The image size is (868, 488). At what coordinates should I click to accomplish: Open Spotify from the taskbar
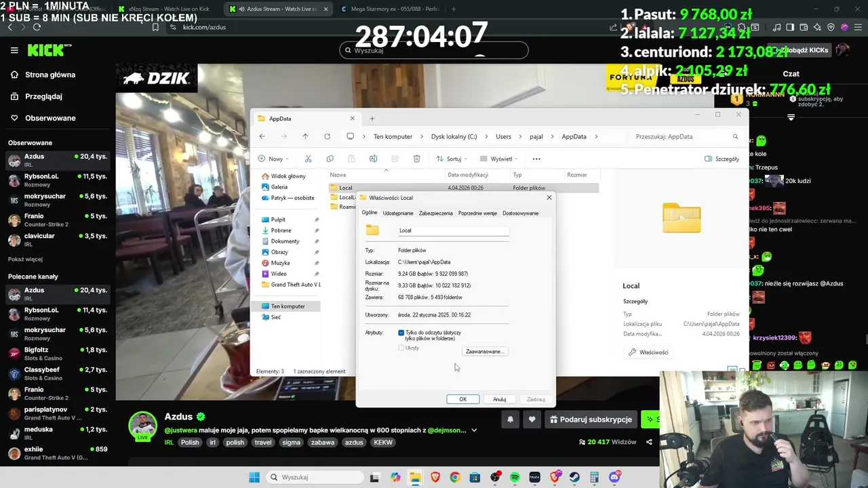[x=515, y=477]
